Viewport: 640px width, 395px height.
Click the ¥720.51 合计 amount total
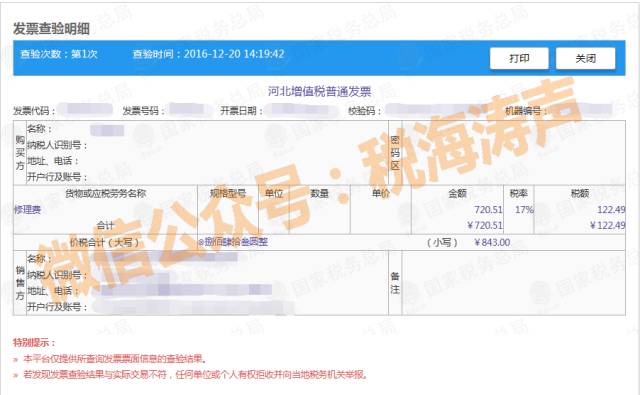pyautogui.click(x=485, y=225)
